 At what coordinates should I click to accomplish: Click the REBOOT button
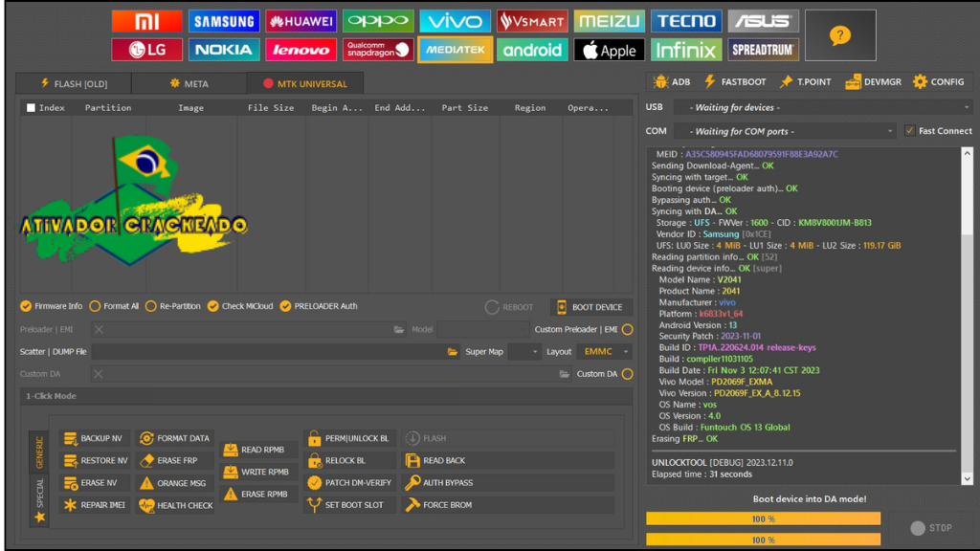tap(509, 307)
